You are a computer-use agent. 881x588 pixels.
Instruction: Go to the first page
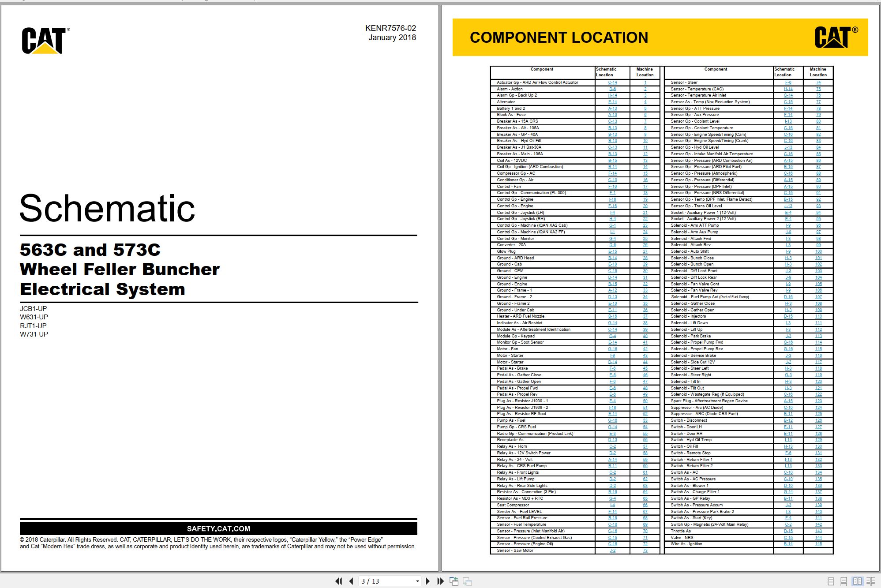tap(339, 581)
